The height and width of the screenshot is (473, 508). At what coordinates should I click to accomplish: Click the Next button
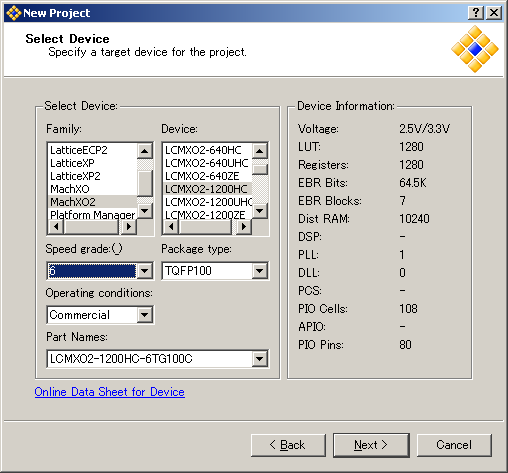[371, 445]
